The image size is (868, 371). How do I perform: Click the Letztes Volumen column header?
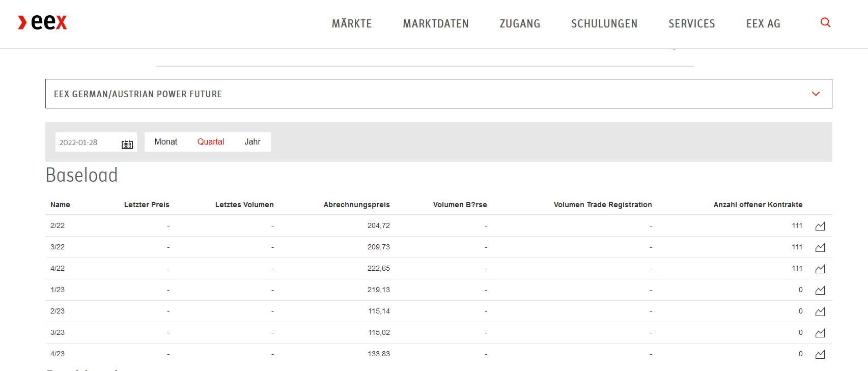[244, 205]
